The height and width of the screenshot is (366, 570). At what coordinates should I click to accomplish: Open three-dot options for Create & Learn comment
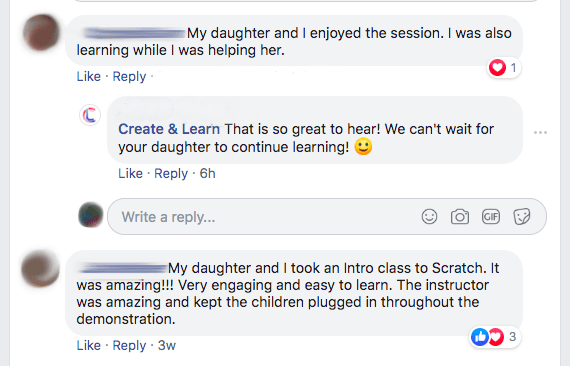point(540,132)
